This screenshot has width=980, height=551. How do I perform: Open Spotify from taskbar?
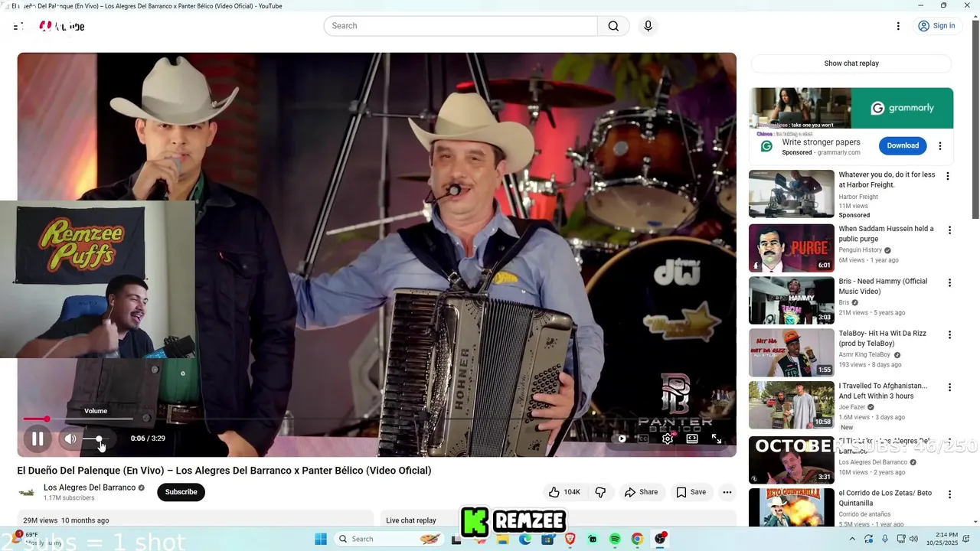pos(615,539)
